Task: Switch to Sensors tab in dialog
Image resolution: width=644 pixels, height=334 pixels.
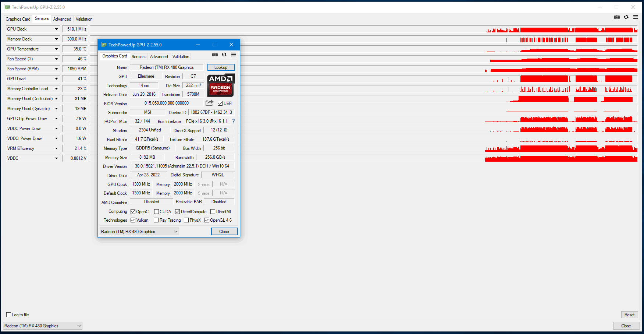Action: pos(138,57)
